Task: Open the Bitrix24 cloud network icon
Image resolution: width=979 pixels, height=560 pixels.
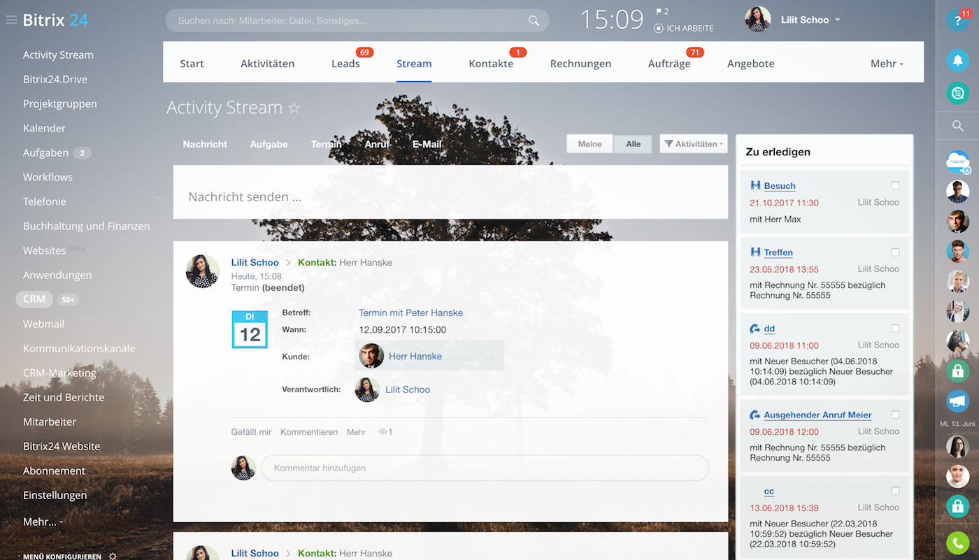Action: (x=958, y=161)
